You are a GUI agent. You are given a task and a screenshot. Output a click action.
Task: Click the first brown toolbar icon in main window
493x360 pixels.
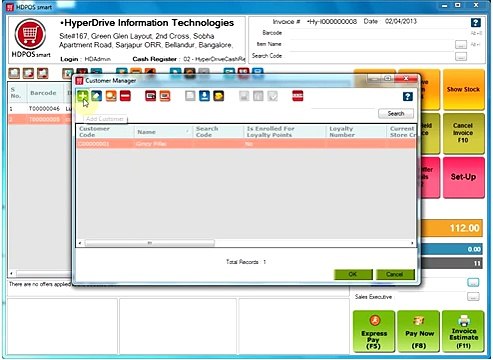point(14,73)
